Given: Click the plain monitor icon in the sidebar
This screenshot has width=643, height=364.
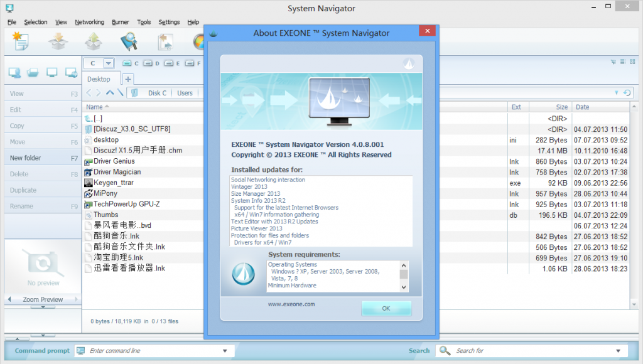Looking at the screenshot, I should pos(51,73).
